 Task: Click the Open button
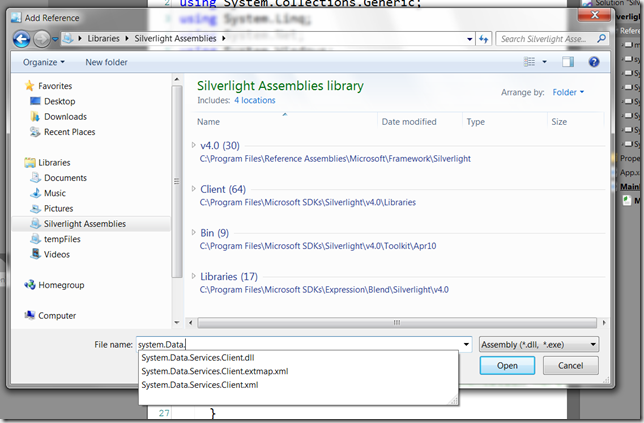tap(507, 366)
